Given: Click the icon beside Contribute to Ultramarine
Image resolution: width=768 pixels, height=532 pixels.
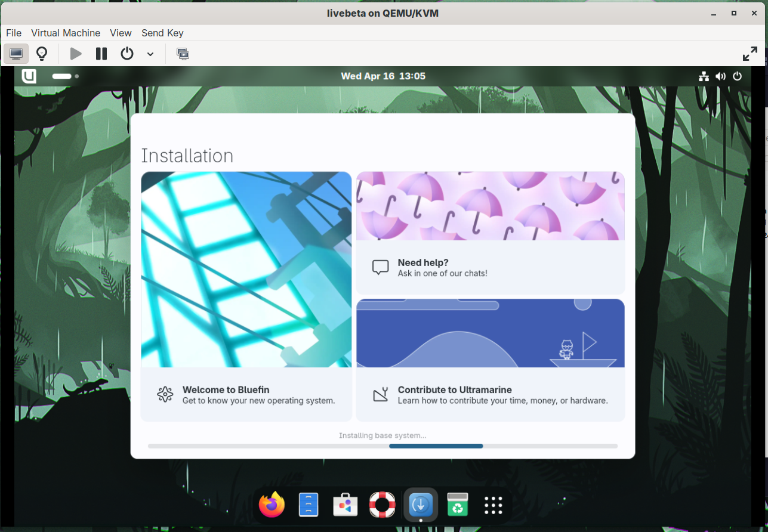Looking at the screenshot, I should [381, 394].
